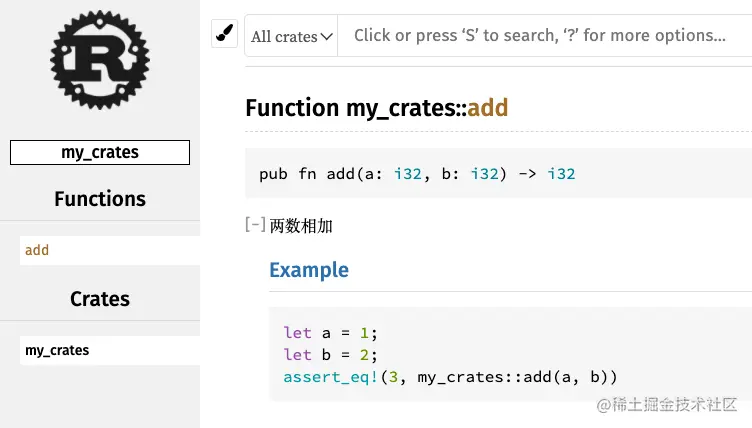Click the 两数相加 description text

click(x=301, y=226)
